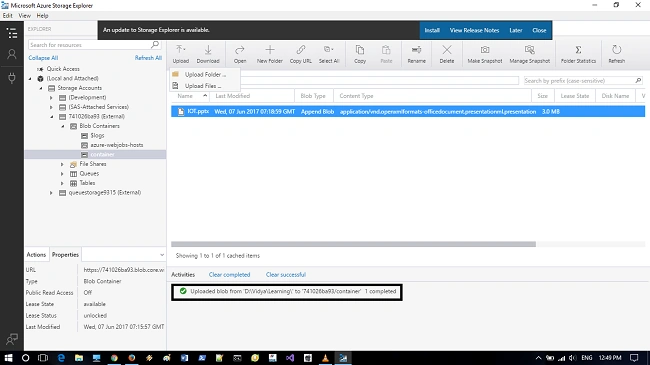Image resolution: width=650 pixels, height=365 pixels.
Task: Select the IOT.pptx file icon
Action: coord(181,112)
